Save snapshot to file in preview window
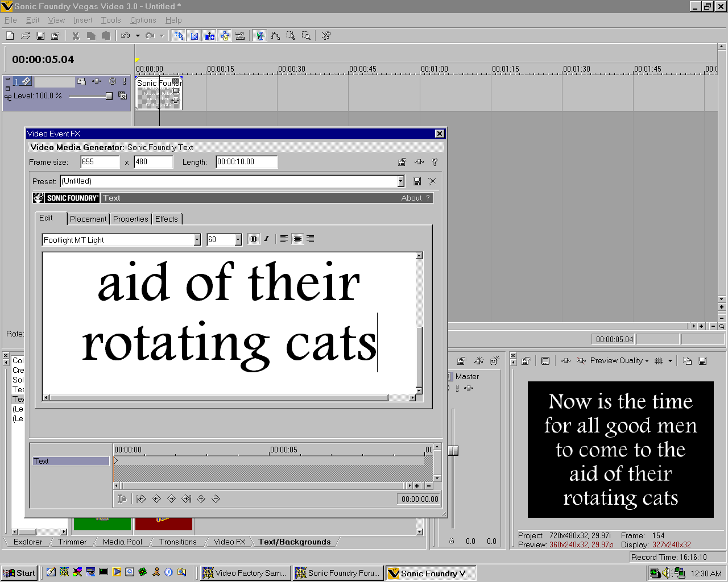 (x=702, y=361)
